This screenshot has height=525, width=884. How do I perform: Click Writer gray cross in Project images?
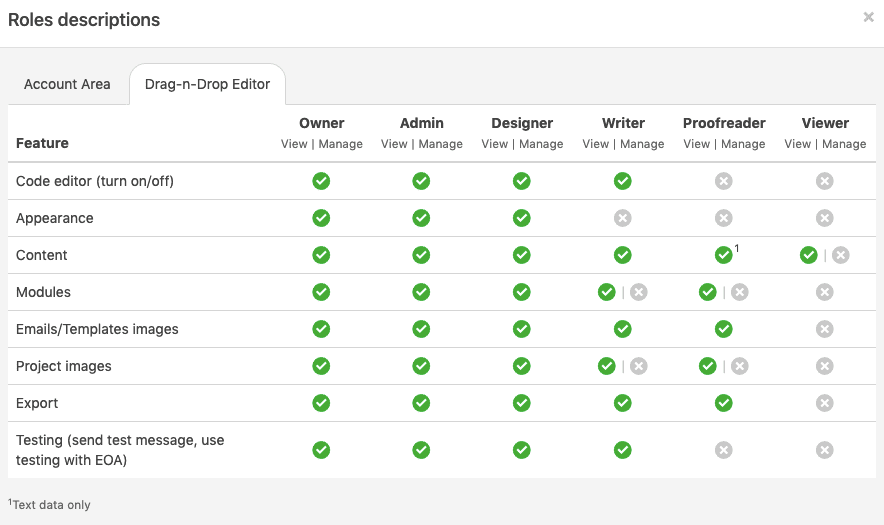tap(639, 366)
